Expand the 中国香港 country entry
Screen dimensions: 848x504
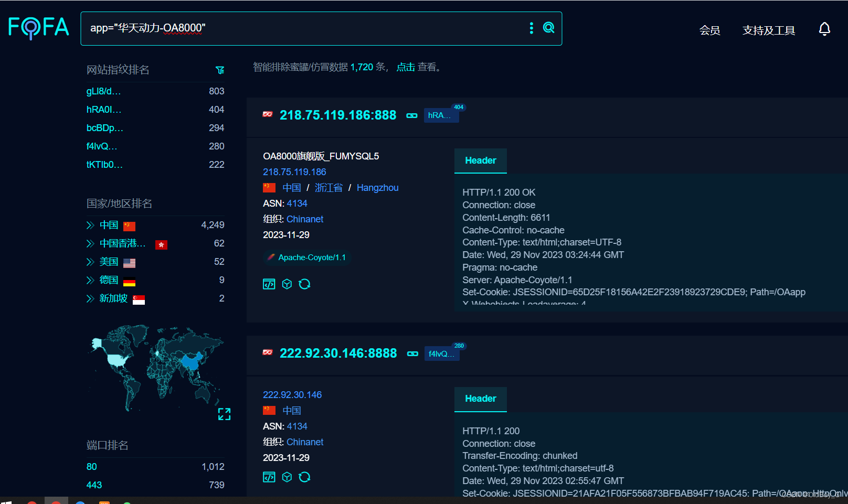point(90,244)
